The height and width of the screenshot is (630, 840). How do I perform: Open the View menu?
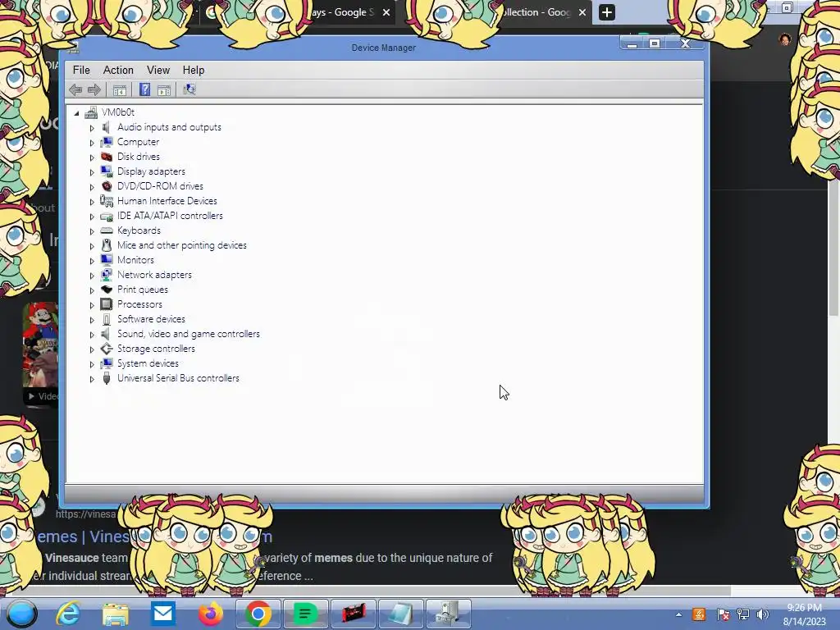point(158,71)
